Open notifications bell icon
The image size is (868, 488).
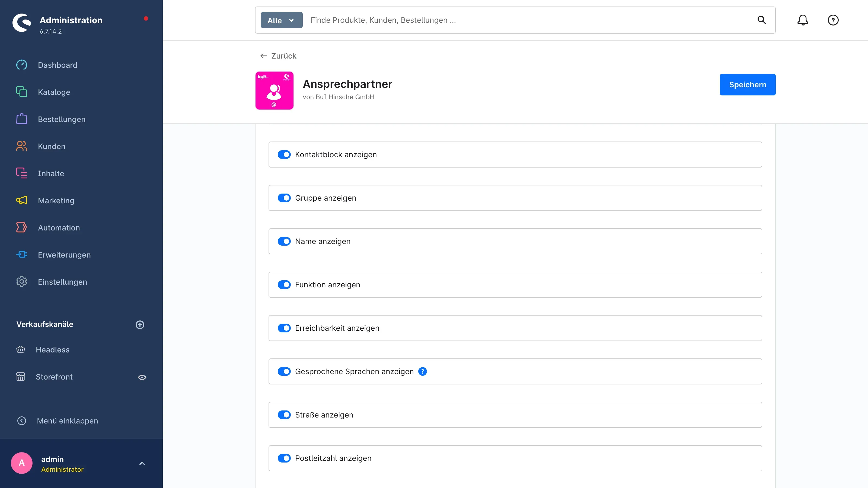point(803,20)
